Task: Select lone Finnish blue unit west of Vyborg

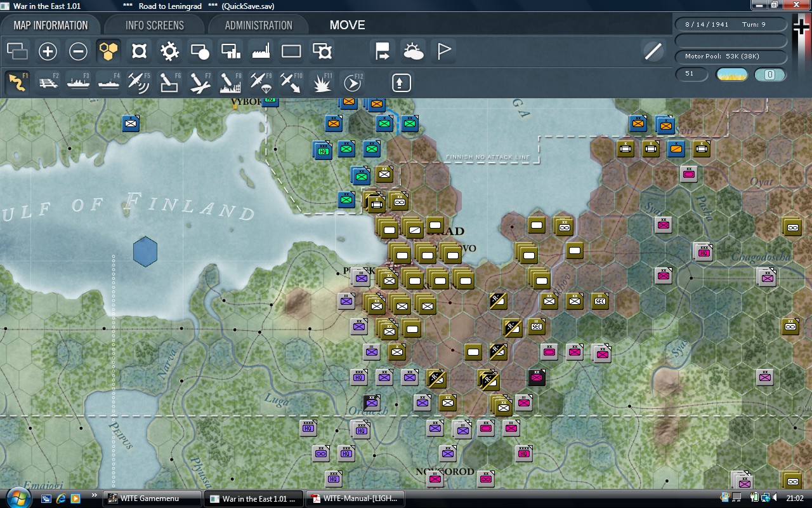Action: tap(131, 123)
